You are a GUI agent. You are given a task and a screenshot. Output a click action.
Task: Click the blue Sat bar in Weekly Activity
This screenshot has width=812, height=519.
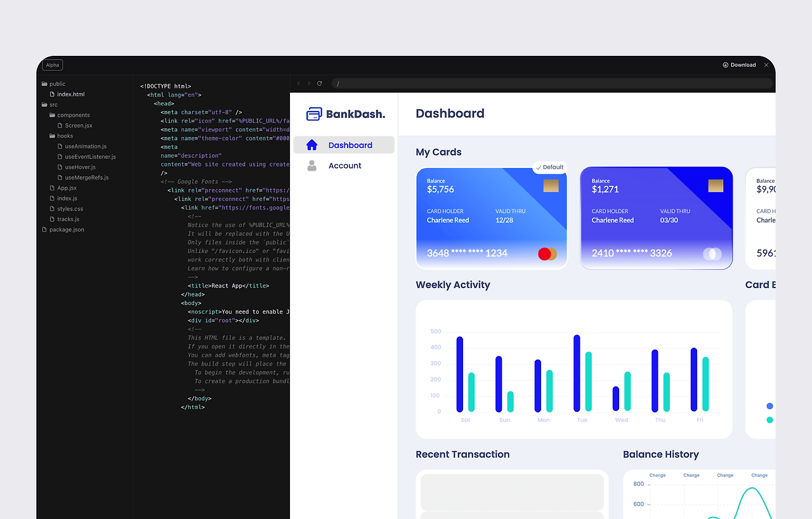point(460,374)
